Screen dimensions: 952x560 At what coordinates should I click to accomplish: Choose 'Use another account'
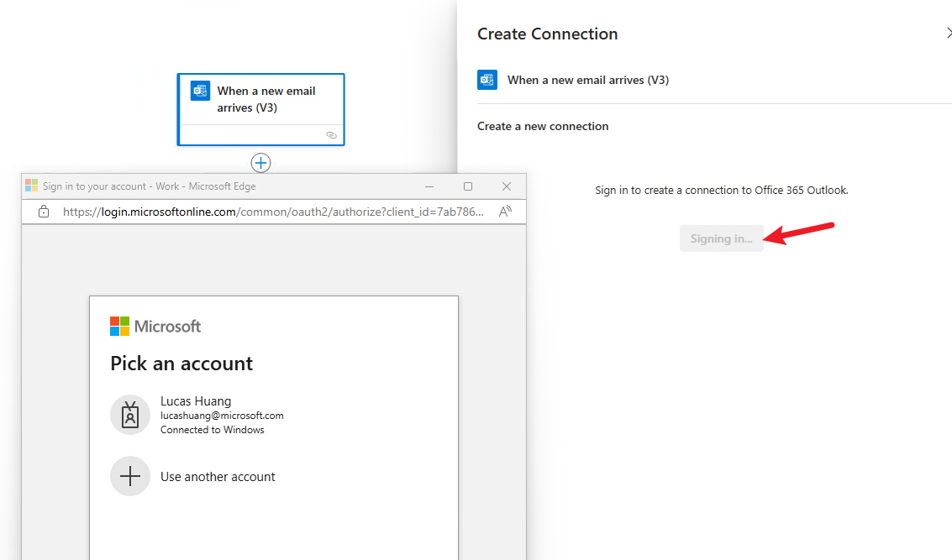(274, 476)
